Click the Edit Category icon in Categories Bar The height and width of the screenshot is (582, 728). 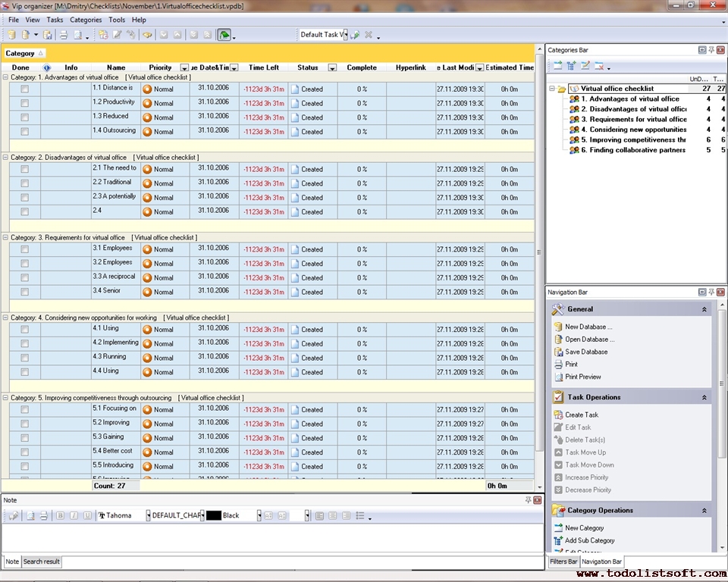tap(585, 67)
